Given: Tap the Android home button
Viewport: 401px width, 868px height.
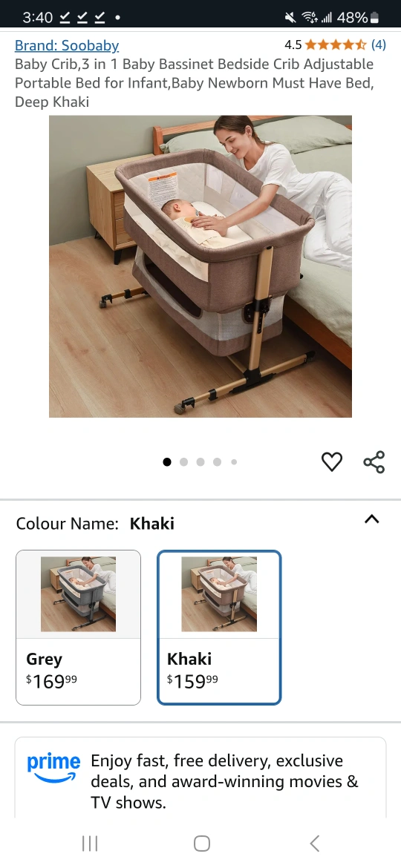Looking at the screenshot, I should click(x=201, y=843).
